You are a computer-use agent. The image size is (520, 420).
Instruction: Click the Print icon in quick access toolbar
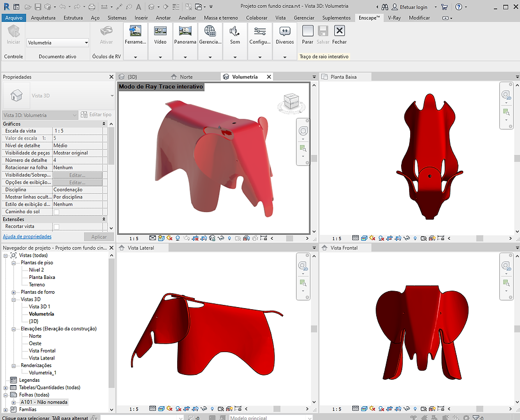coord(92,7)
